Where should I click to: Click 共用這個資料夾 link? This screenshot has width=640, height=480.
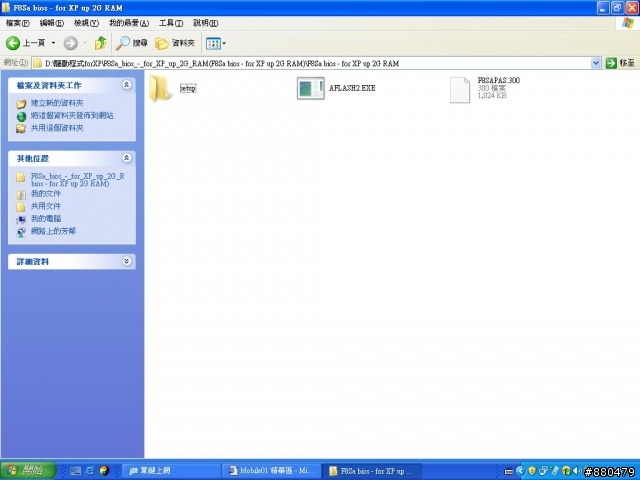coord(57,128)
